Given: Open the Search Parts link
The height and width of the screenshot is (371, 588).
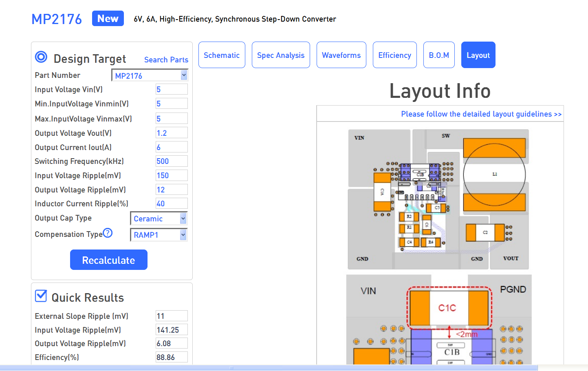Looking at the screenshot, I should 166,60.
